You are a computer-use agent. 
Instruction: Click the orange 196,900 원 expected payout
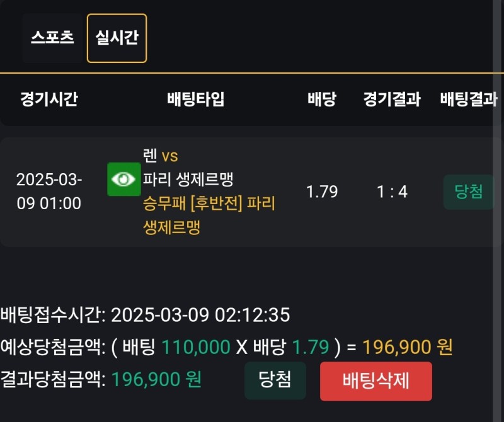[x=408, y=347]
